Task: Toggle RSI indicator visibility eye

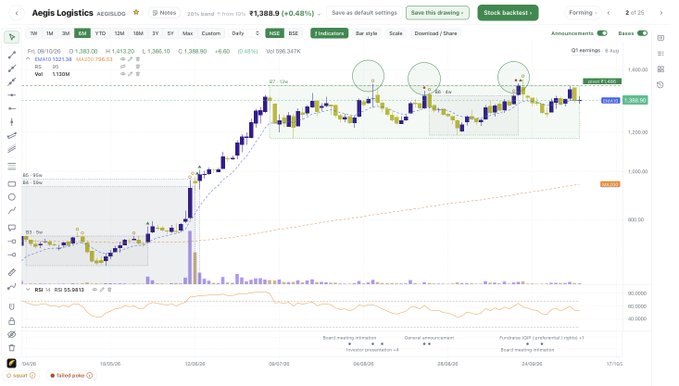Action: (x=94, y=289)
